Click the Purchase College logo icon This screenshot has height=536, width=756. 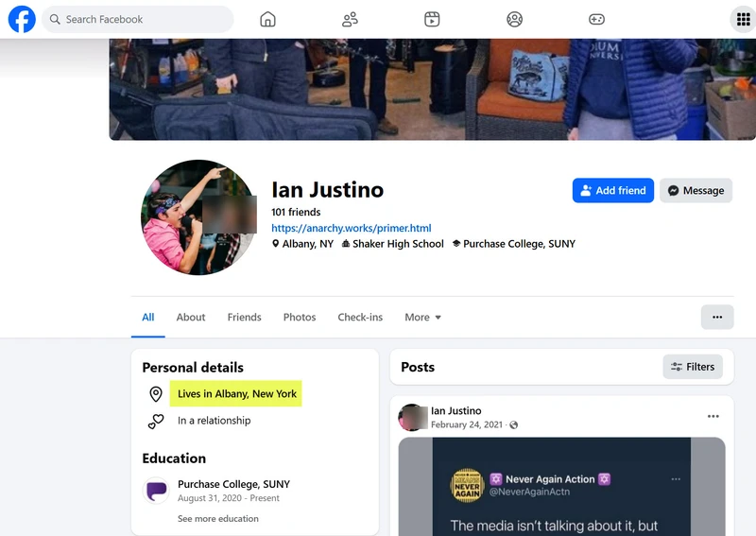click(x=156, y=491)
